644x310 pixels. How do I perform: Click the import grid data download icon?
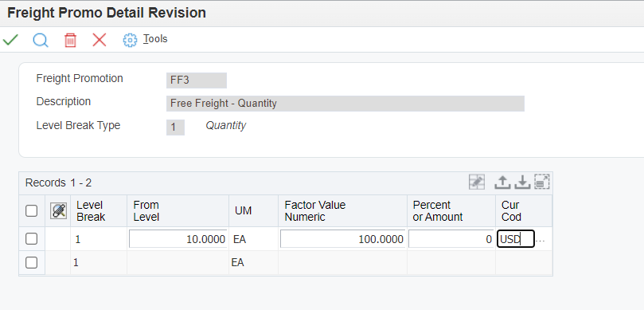(522, 182)
